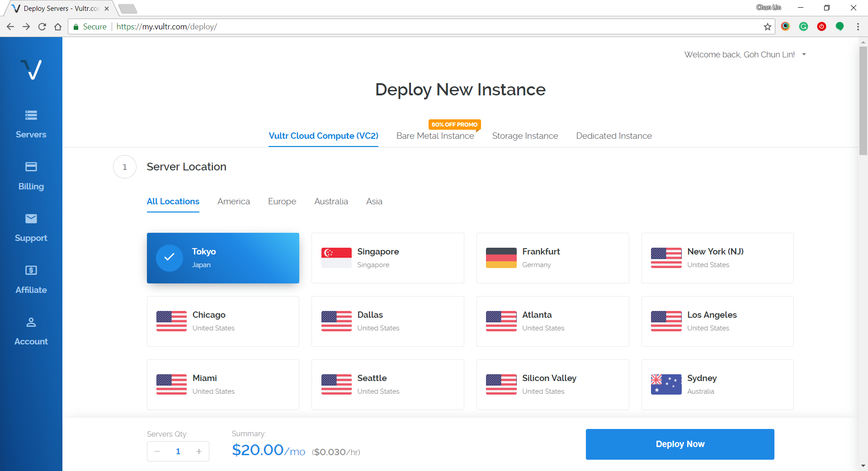Screen dimensions: 868x471
Task: Open the Servers sidebar icon
Action: click(31, 116)
